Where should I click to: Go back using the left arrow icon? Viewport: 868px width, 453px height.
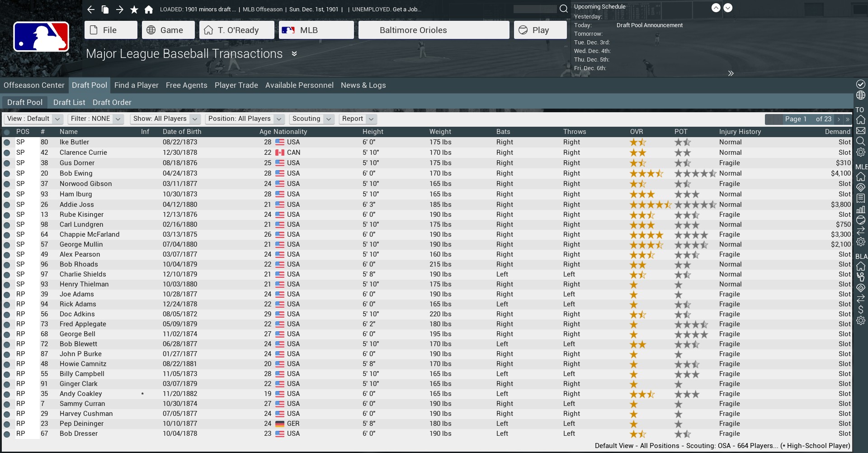(x=90, y=10)
